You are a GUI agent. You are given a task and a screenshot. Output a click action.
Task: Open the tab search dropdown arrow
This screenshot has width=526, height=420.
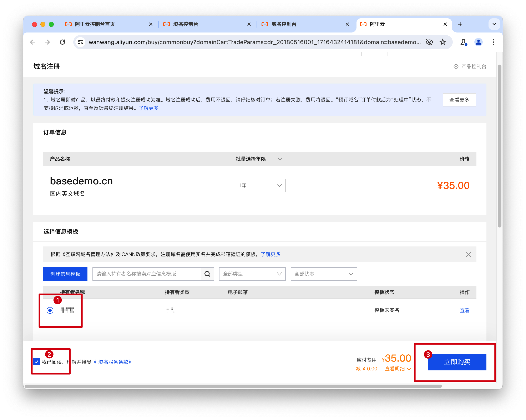tap(494, 24)
